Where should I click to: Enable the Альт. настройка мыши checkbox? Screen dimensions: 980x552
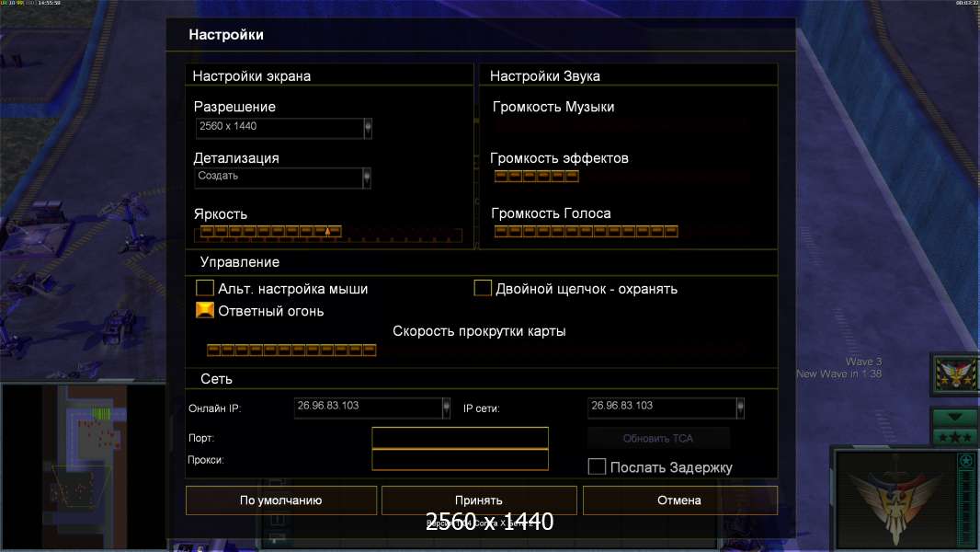pyautogui.click(x=205, y=288)
